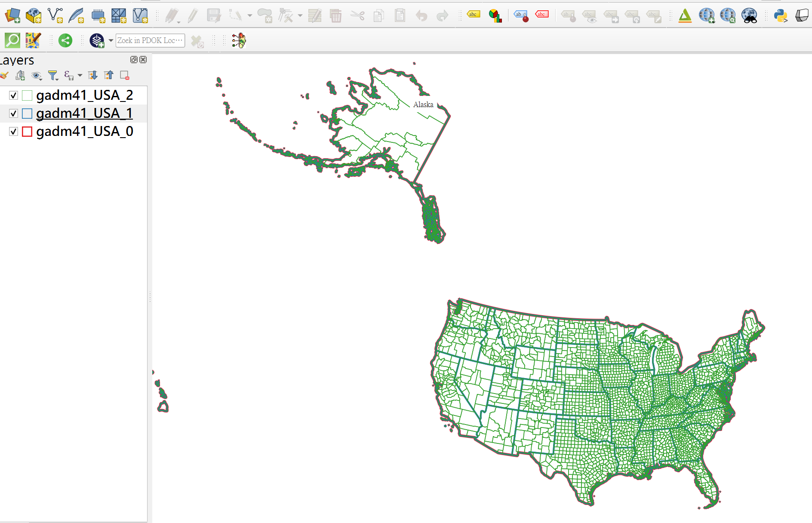Focus the Zoek in PDOK Locatieserver field

150,40
